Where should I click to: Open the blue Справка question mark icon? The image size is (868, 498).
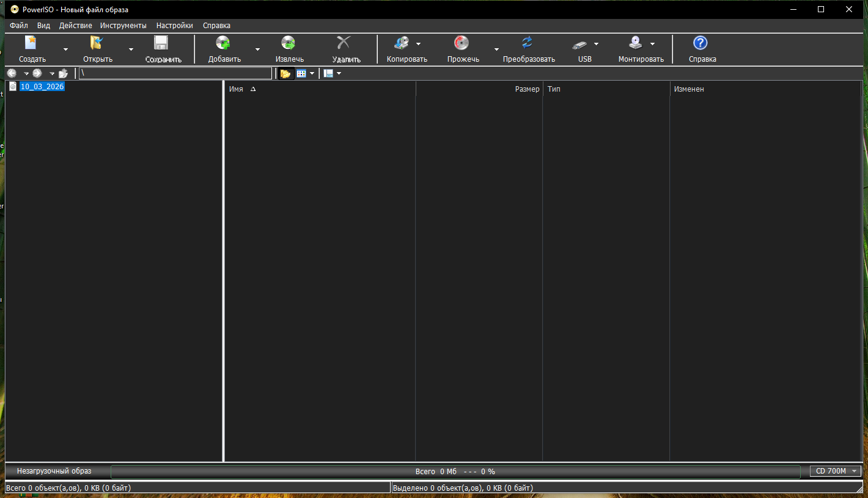pos(701,43)
